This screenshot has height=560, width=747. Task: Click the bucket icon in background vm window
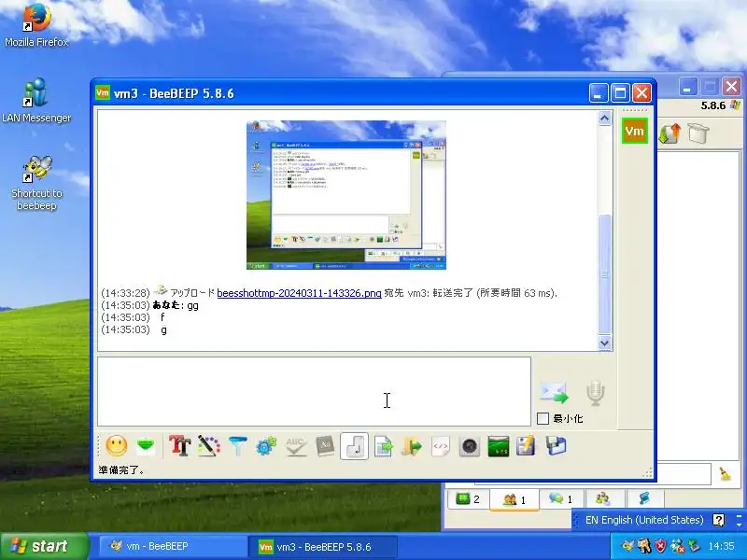pos(698,133)
